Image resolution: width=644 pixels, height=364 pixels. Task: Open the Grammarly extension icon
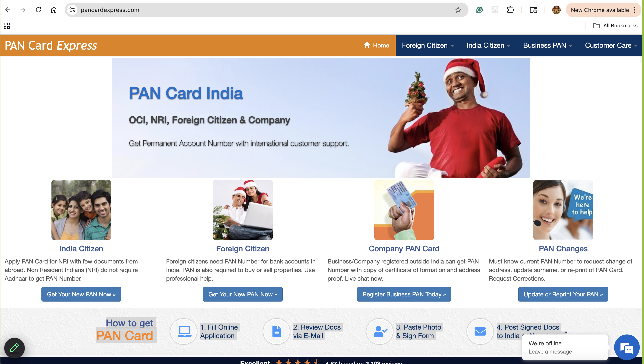pyautogui.click(x=480, y=10)
